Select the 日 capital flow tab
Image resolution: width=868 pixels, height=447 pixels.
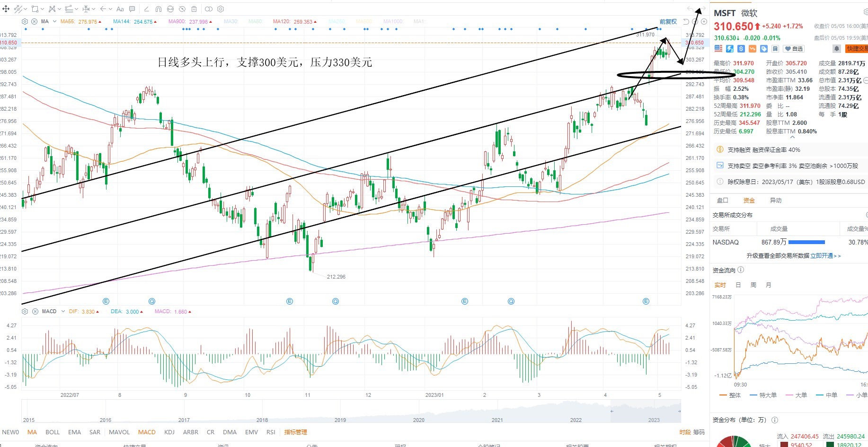click(x=738, y=285)
